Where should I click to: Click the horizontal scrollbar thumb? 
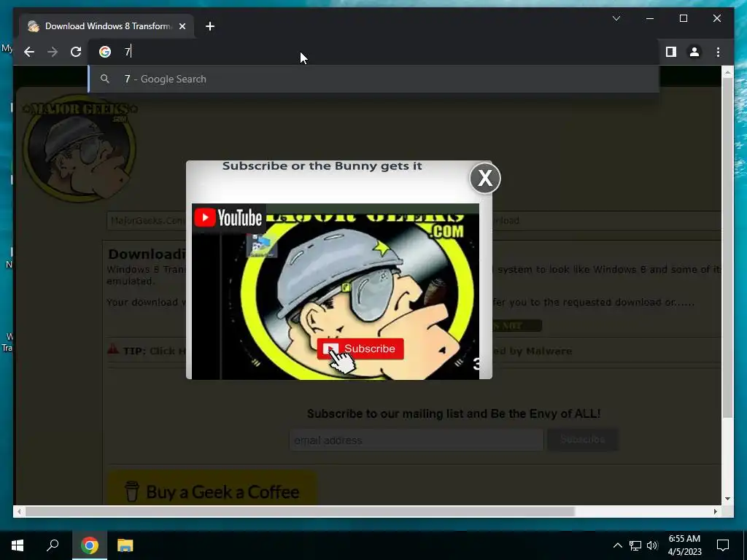click(x=300, y=511)
